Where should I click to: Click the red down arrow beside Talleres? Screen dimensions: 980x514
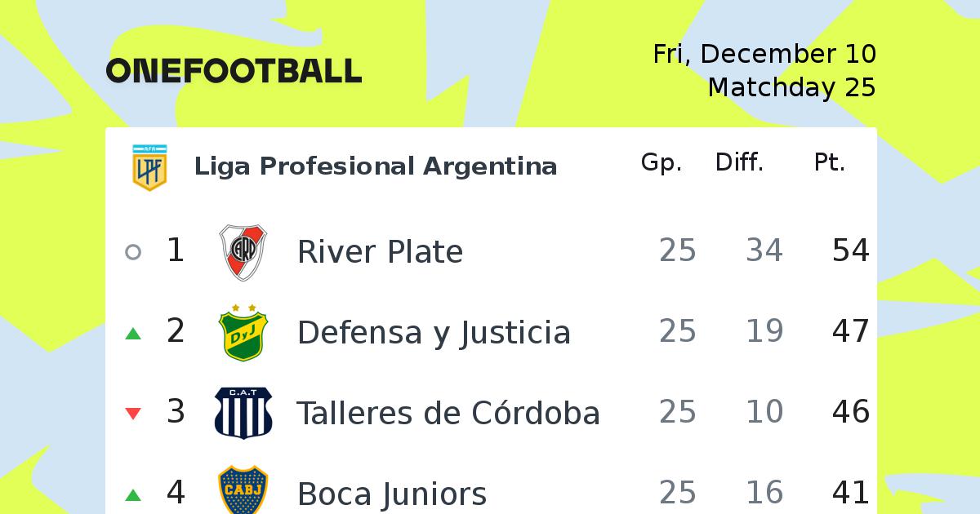click(x=133, y=414)
